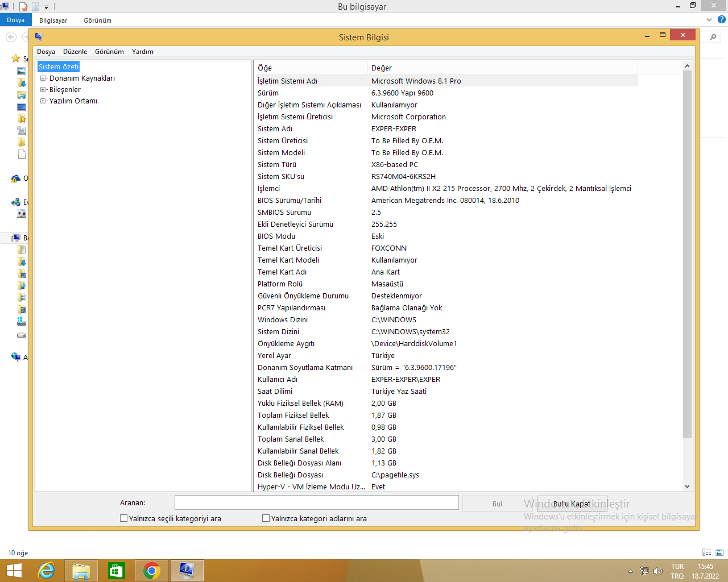Select the Bileşenler tree item label
Screen dimensions: 728x582
point(65,90)
